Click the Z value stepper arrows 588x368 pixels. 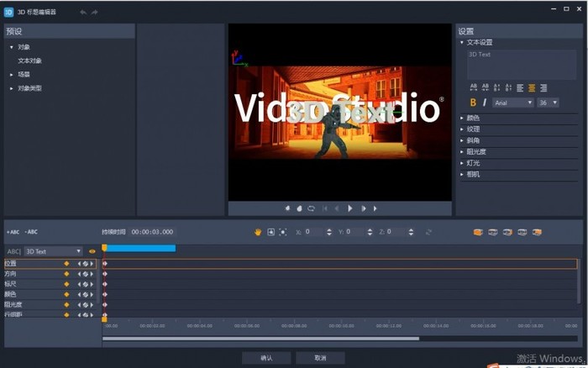click(x=411, y=232)
